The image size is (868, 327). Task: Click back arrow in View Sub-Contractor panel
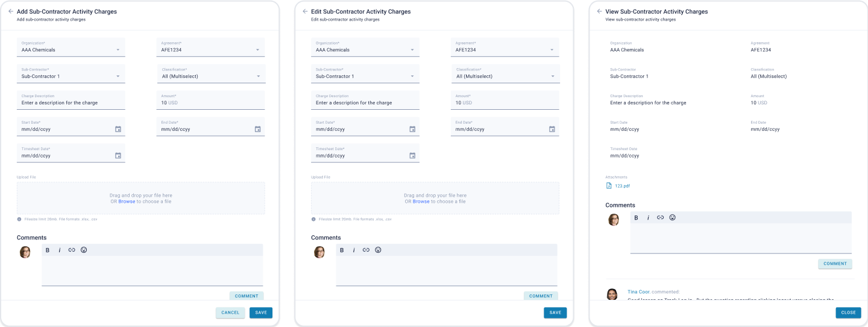pos(599,11)
